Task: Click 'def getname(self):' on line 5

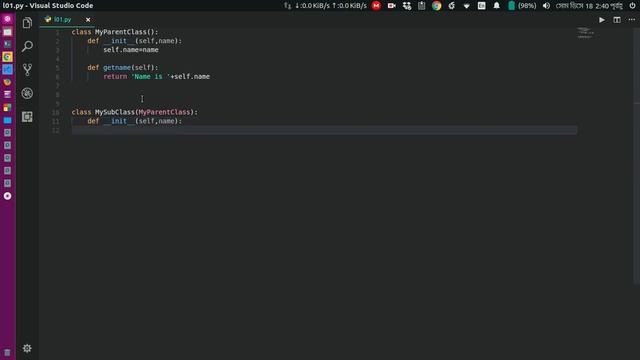Action: (x=122, y=68)
